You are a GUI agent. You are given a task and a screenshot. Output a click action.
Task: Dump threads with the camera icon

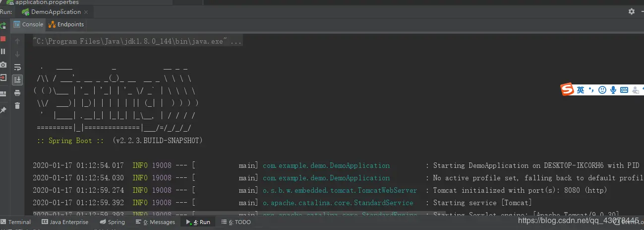(2, 65)
